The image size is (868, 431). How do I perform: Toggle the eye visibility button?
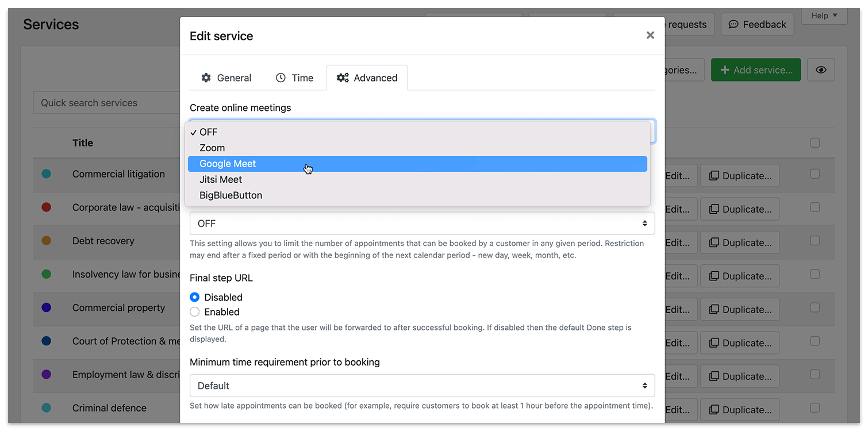click(x=821, y=70)
